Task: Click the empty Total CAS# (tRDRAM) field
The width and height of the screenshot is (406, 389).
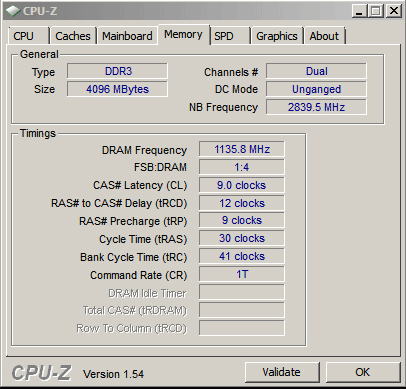Action: [x=242, y=310]
